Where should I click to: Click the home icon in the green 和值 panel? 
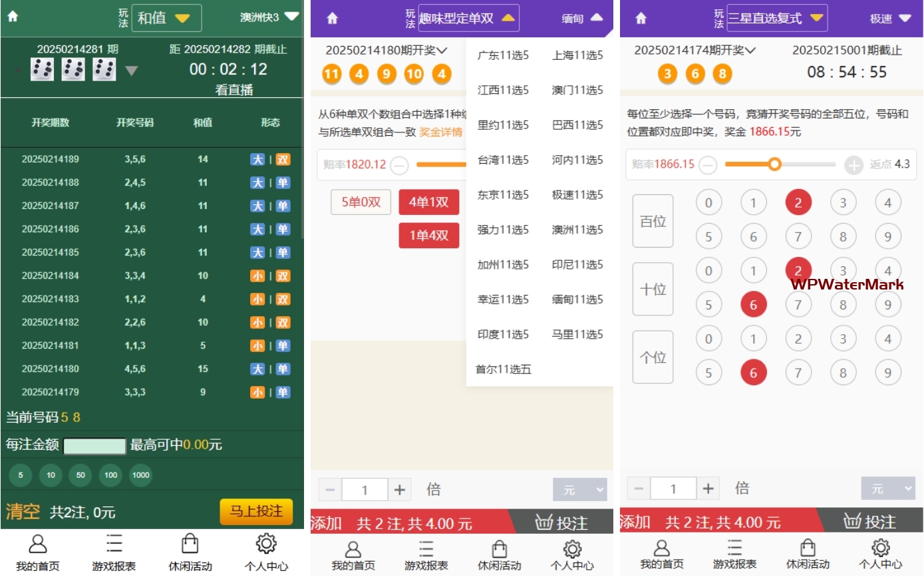pos(13,17)
